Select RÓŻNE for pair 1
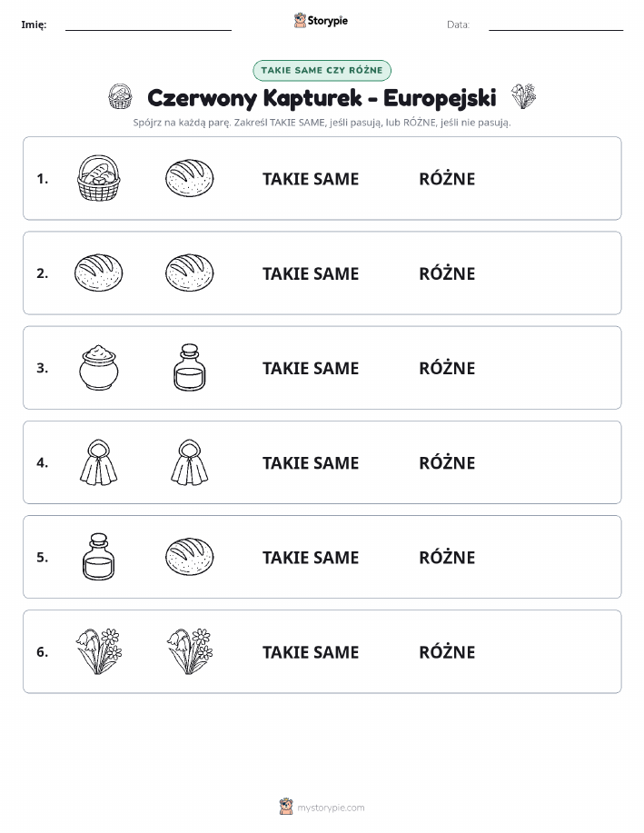This screenshot has width=644, height=833. point(447,178)
